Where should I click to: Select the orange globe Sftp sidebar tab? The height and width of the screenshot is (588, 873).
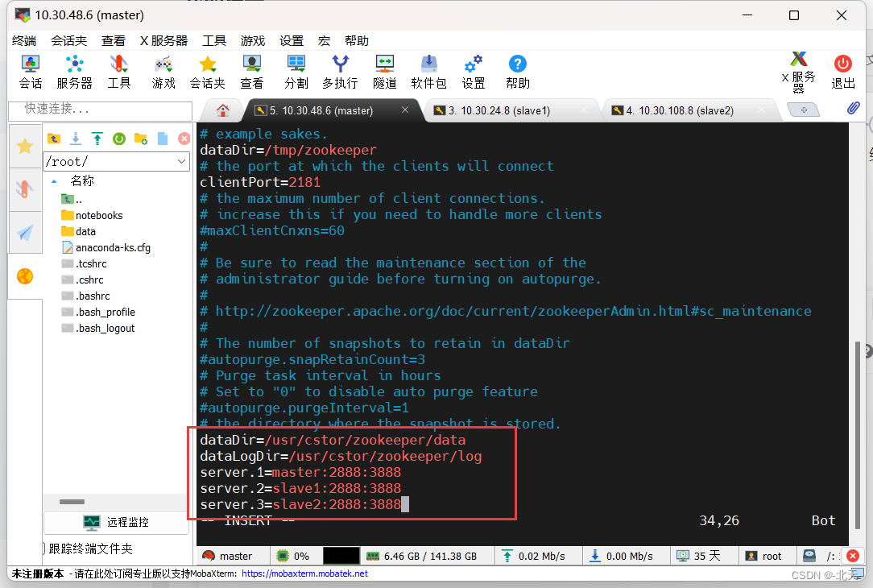[x=25, y=276]
